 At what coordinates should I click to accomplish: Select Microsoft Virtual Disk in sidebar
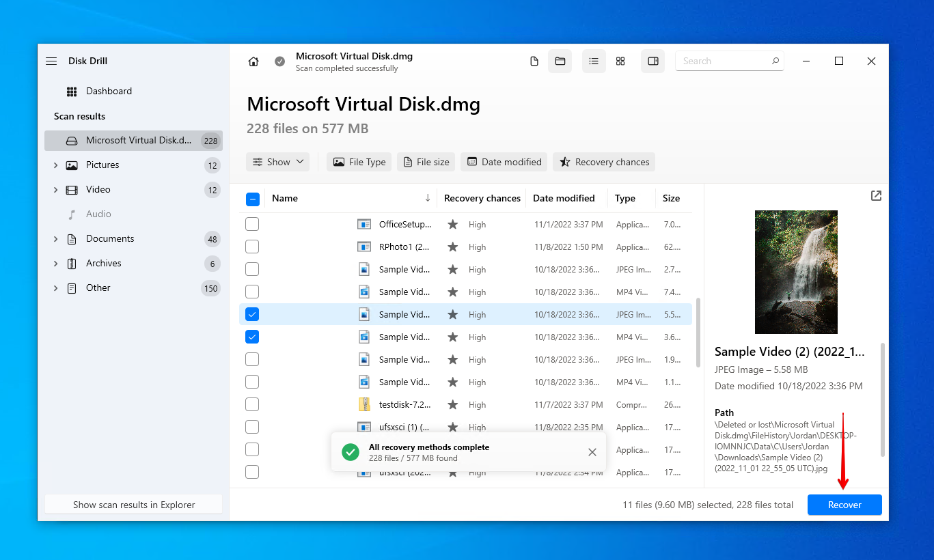click(x=133, y=141)
